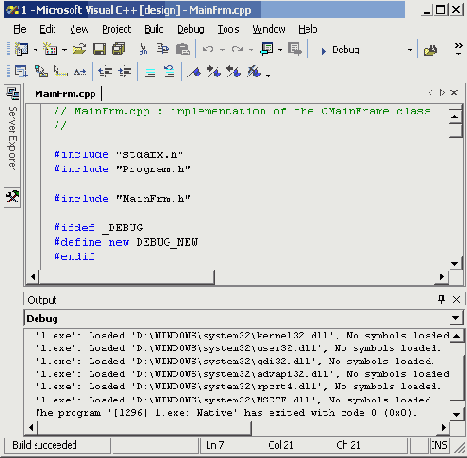Expand the Debug configuration dropdown

click(410, 50)
